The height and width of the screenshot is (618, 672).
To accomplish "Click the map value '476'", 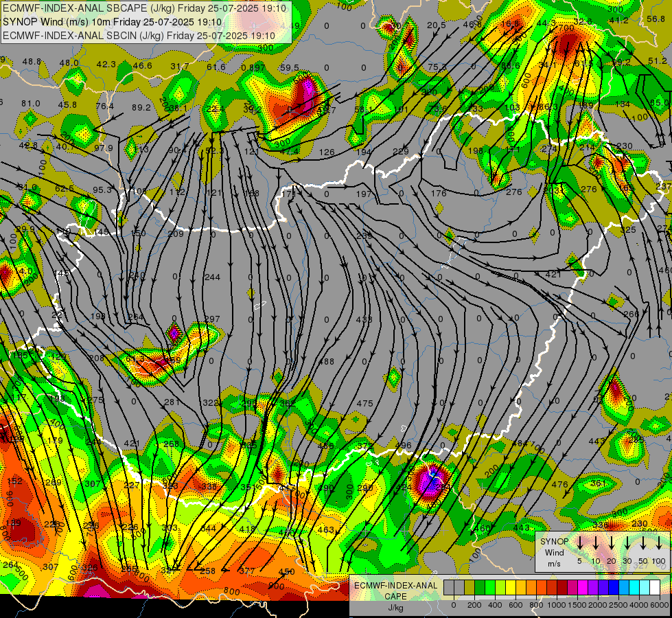I will tap(559, 484).
